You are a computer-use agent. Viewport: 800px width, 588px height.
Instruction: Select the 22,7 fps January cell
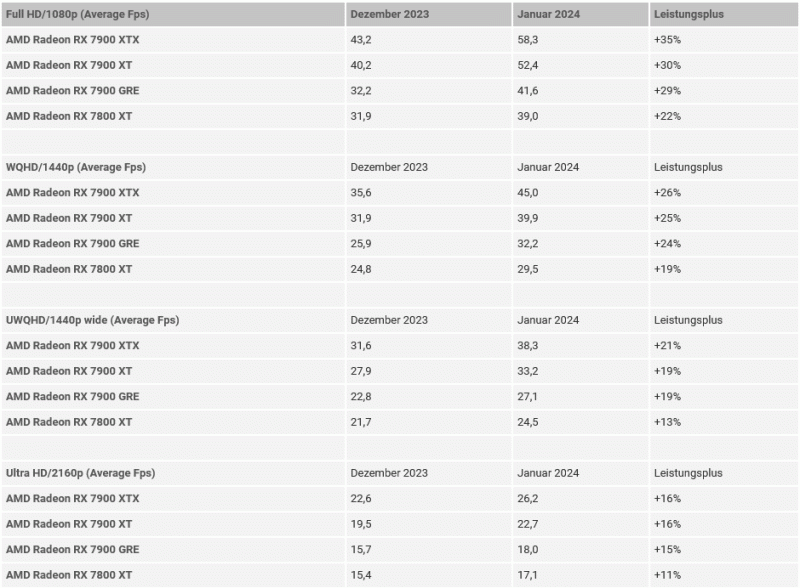(x=530, y=524)
